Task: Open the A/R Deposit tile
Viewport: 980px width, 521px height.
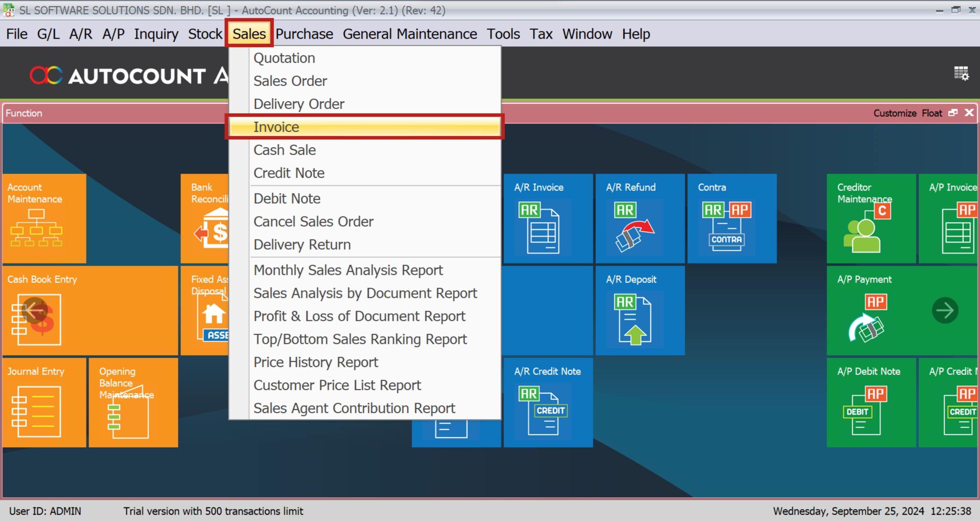Action: click(639, 310)
